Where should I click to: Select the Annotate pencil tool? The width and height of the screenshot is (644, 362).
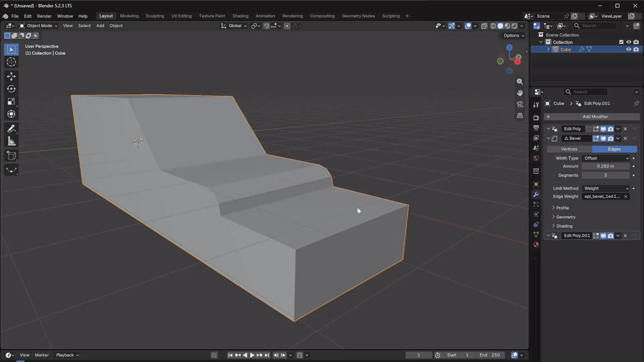(11, 129)
